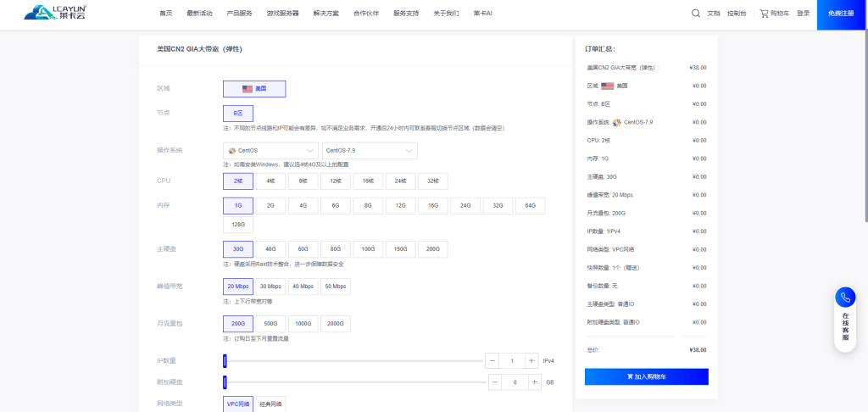Choose 8G memory option
This screenshot has width=868, height=412.
pyautogui.click(x=368, y=205)
